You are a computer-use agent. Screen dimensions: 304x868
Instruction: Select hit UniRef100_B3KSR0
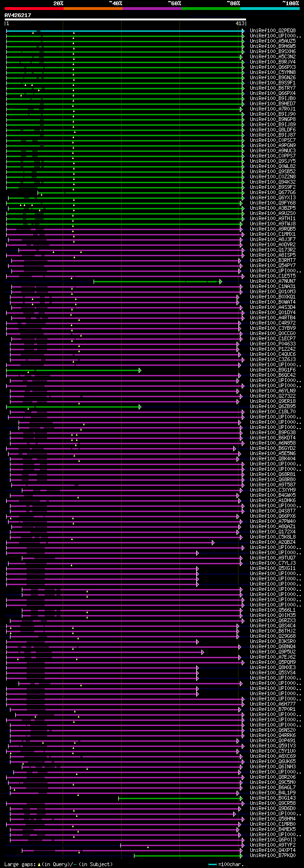point(273,641)
